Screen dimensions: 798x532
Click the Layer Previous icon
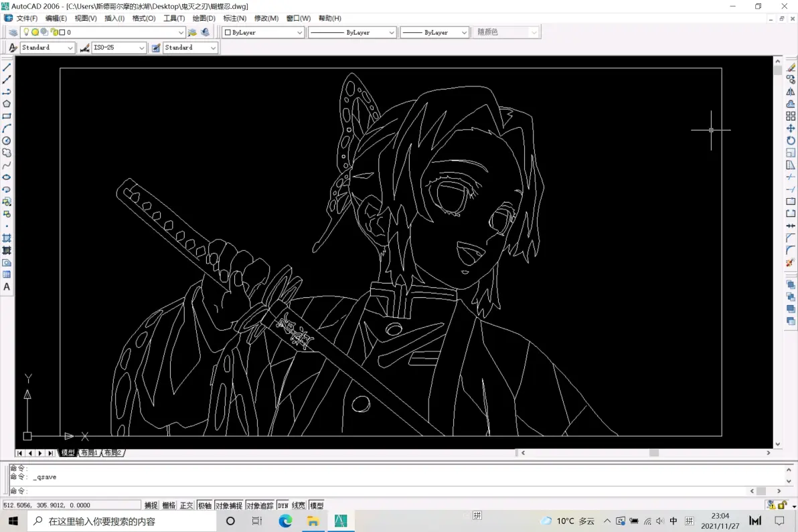click(x=205, y=32)
